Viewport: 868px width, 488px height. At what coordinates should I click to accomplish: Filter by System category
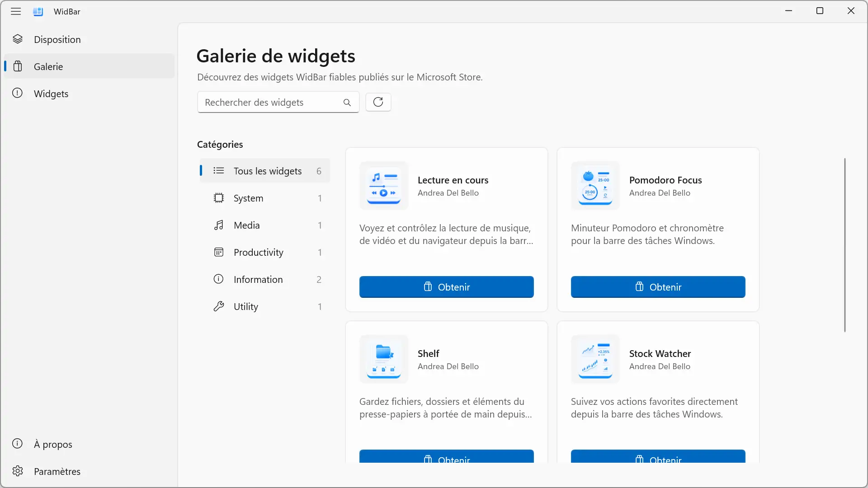265,198
